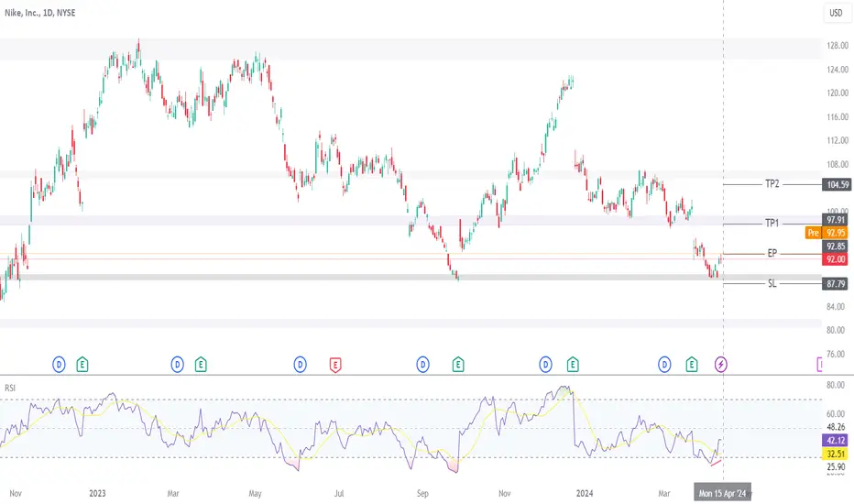Select the SL 87.79 price label

pyautogui.click(x=836, y=284)
